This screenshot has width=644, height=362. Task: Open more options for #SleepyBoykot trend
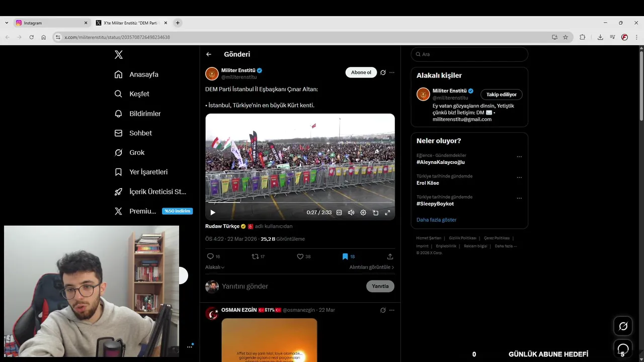(519, 198)
